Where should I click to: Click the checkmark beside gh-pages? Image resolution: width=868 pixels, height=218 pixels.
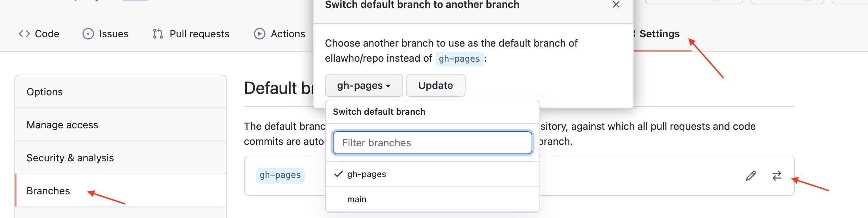click(338, 174)
